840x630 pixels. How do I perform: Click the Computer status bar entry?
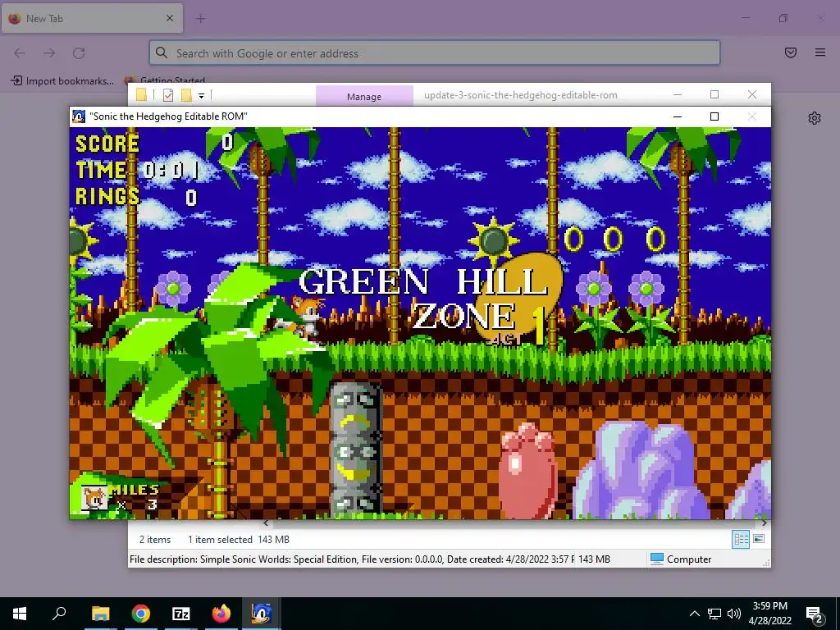[x=681, y=559]
